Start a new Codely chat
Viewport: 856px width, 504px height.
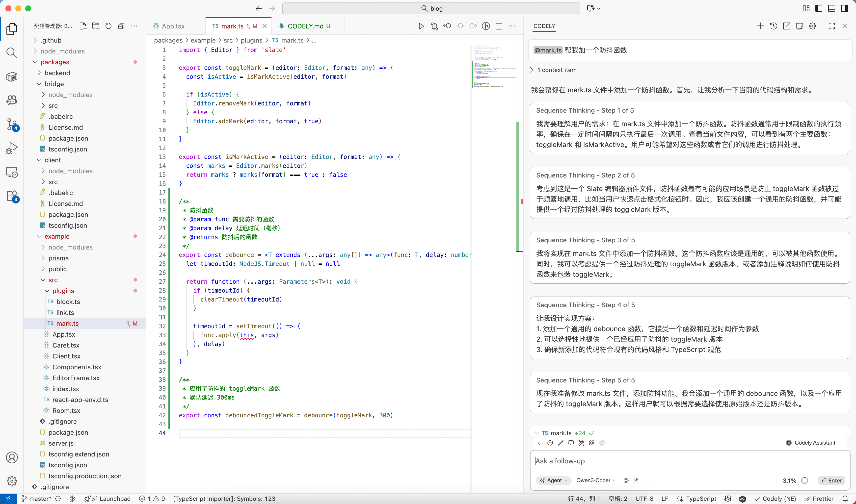coord(760,26)
